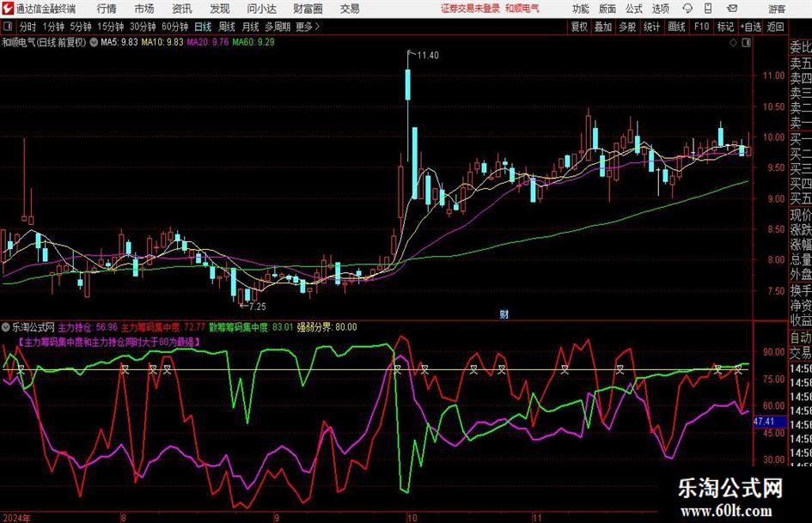Open the 多周期 multi-period view

click(x=278, y=27)
